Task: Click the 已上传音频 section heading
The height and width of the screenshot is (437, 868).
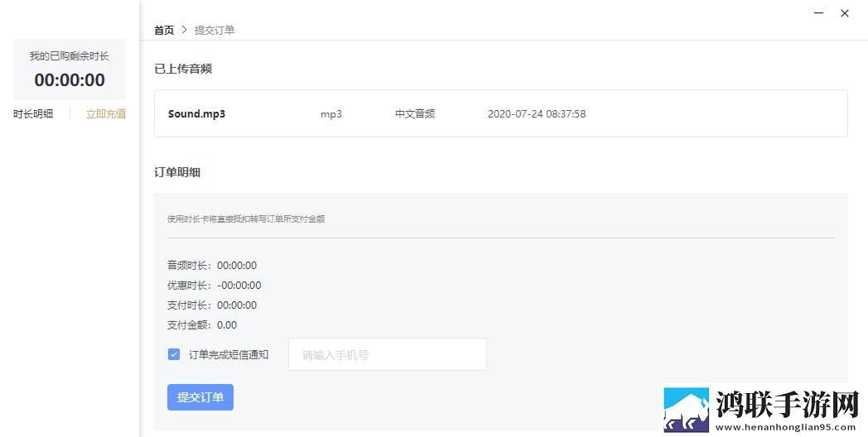Action: (x=183, y=70)
